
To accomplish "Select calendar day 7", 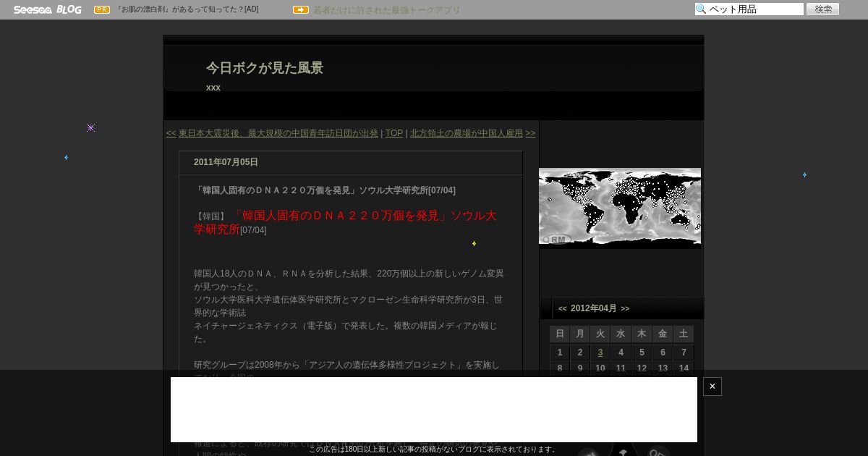I will (x=684, y=352).
